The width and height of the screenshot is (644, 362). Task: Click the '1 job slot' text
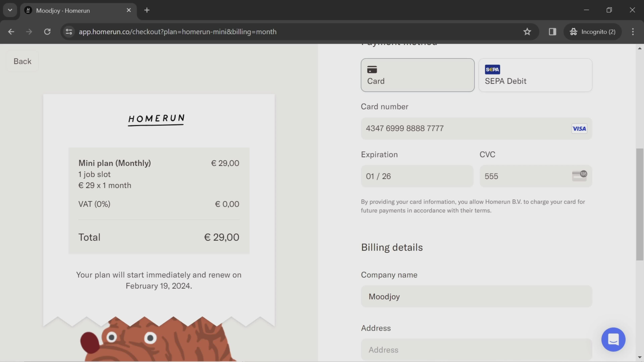94,174
